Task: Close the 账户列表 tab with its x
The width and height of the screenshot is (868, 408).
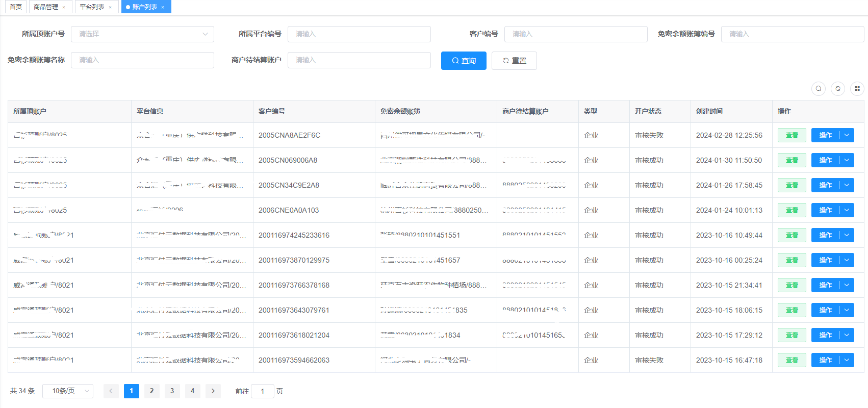Action: pos(163,7)
